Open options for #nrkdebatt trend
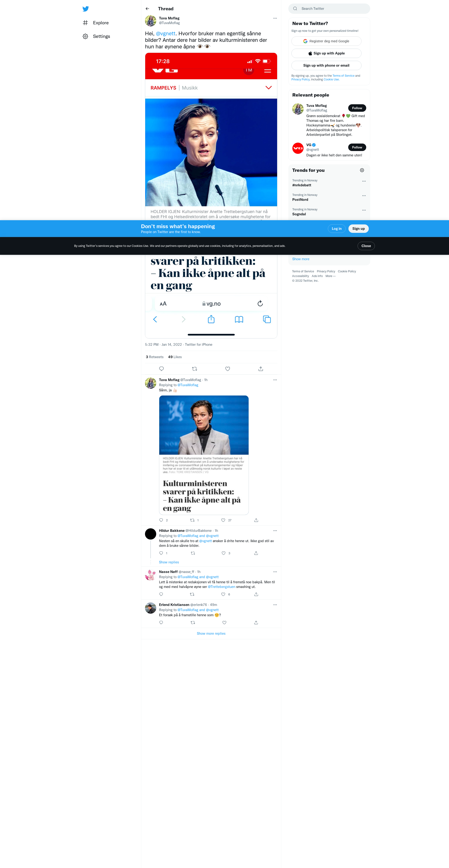The height and width of the screenshot is (868, 449). 364,181
